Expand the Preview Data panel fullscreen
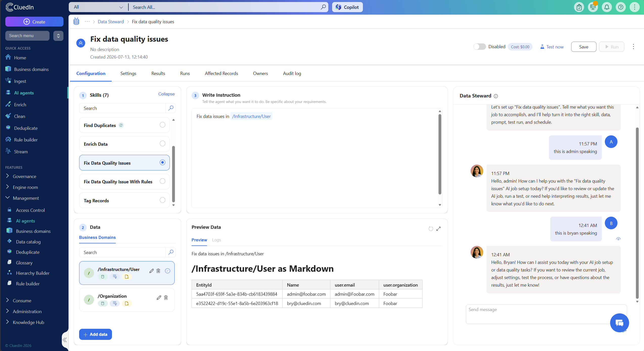The width and height of the screenshot is (644, 351). [439, 229]
